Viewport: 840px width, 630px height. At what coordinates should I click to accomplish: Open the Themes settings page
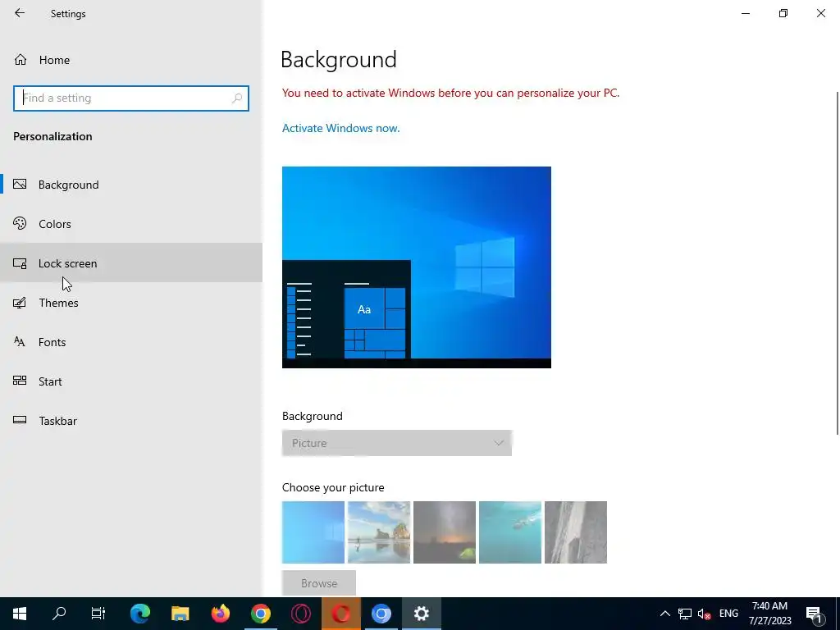(131, 303)
